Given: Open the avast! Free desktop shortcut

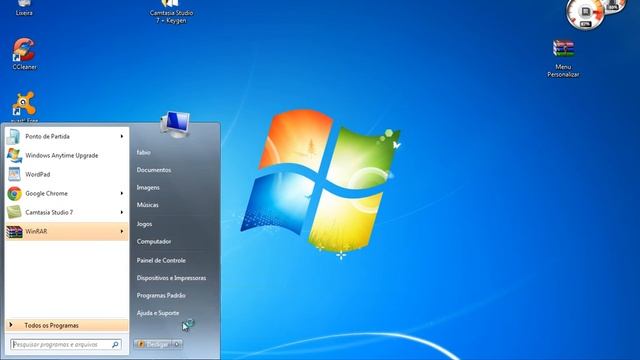Looking at the screenshot, I should tap(24, 106).
